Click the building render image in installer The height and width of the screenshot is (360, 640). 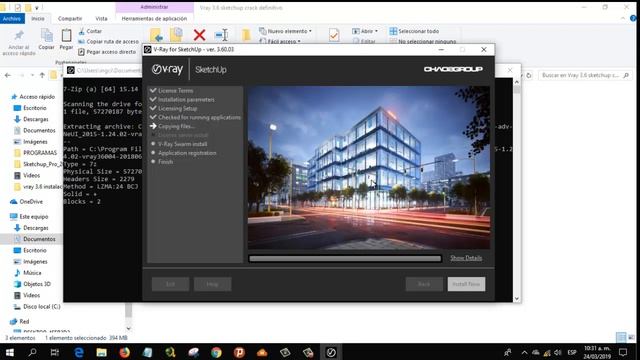tap(369, 167)
